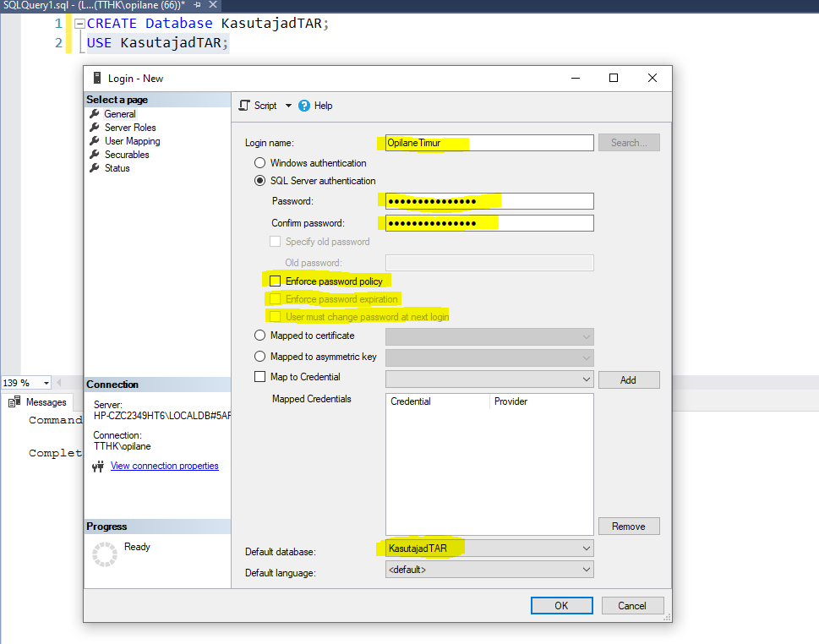Click into the Login name field
819x644 pixels.
[x=489, y=143]
